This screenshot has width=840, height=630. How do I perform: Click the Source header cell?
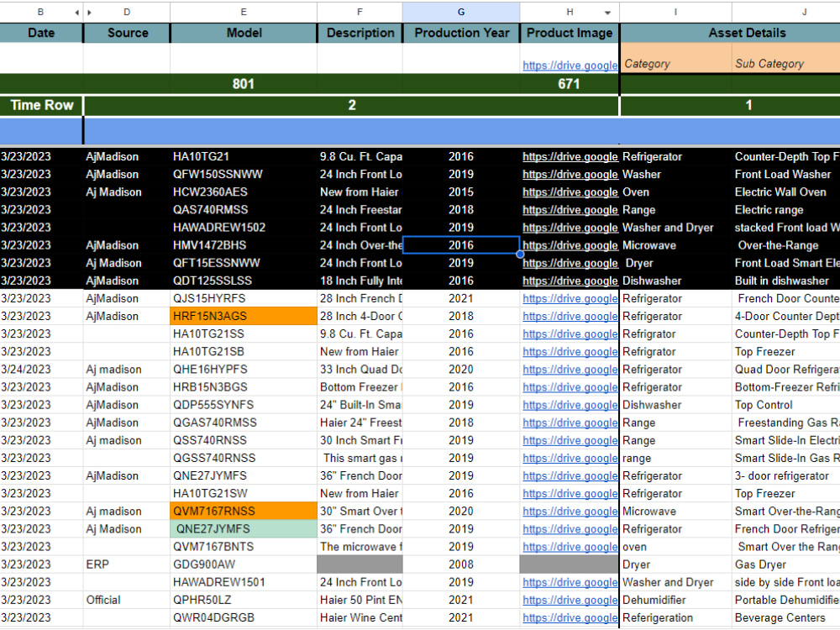coord(127,33)
